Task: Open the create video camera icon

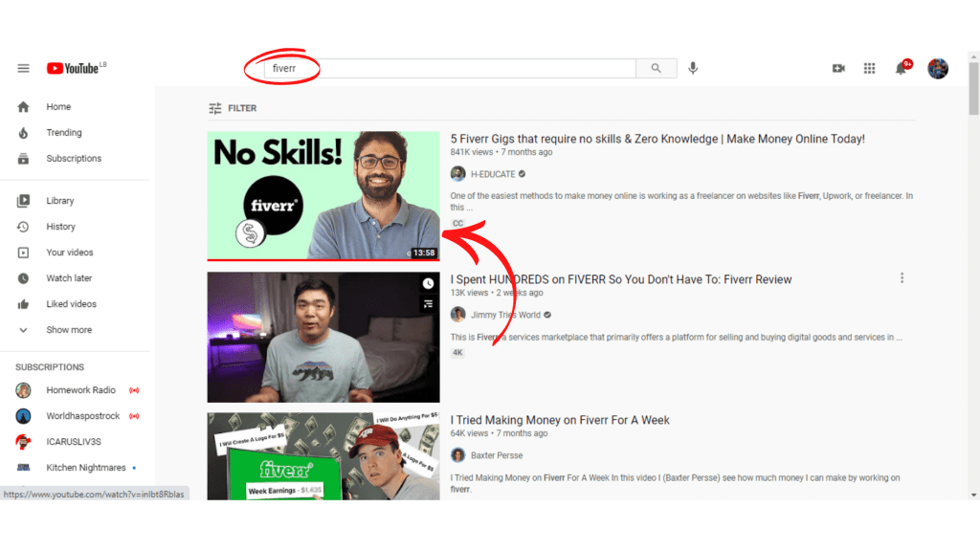Action: coord(838,68)
